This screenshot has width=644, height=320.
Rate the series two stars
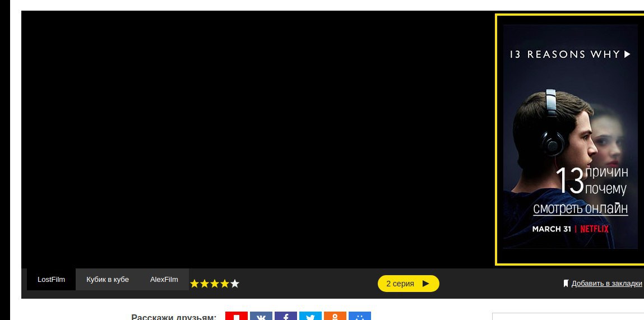204,284
